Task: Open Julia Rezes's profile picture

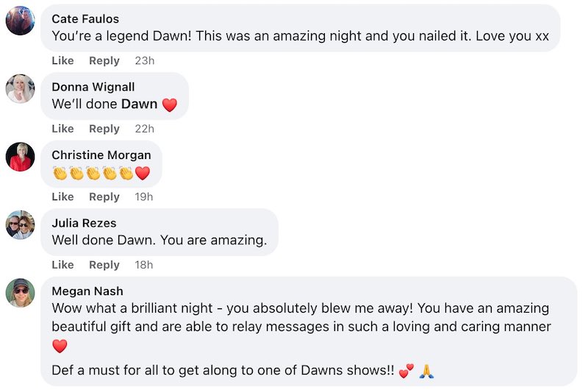Action: (x=20, y=224)
